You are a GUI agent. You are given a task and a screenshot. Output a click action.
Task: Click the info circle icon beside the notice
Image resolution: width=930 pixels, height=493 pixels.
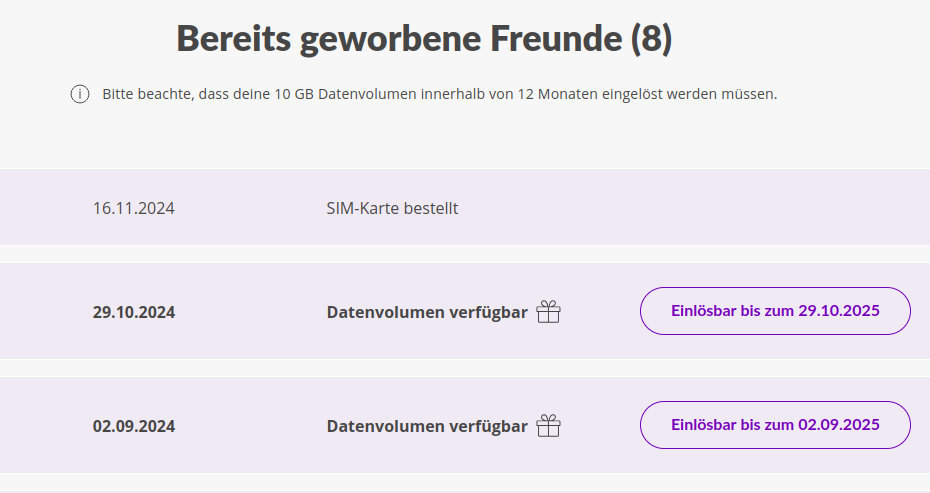coord(80,95)
